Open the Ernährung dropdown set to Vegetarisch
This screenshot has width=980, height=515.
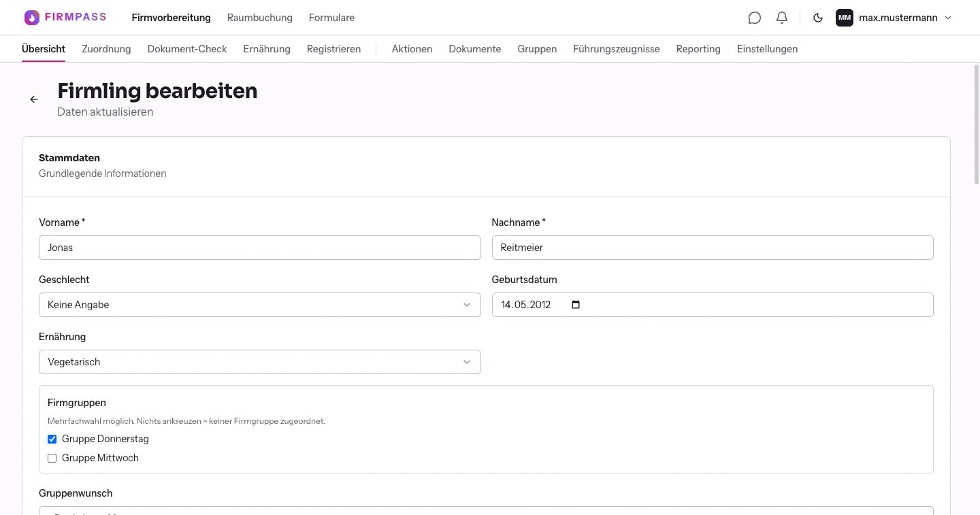(x=260, y=362)
